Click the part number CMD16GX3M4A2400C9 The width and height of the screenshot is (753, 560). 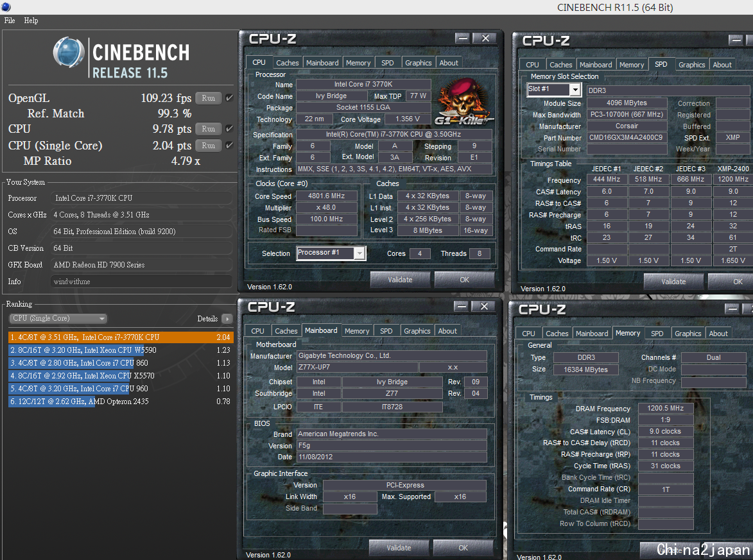point(627,138)
